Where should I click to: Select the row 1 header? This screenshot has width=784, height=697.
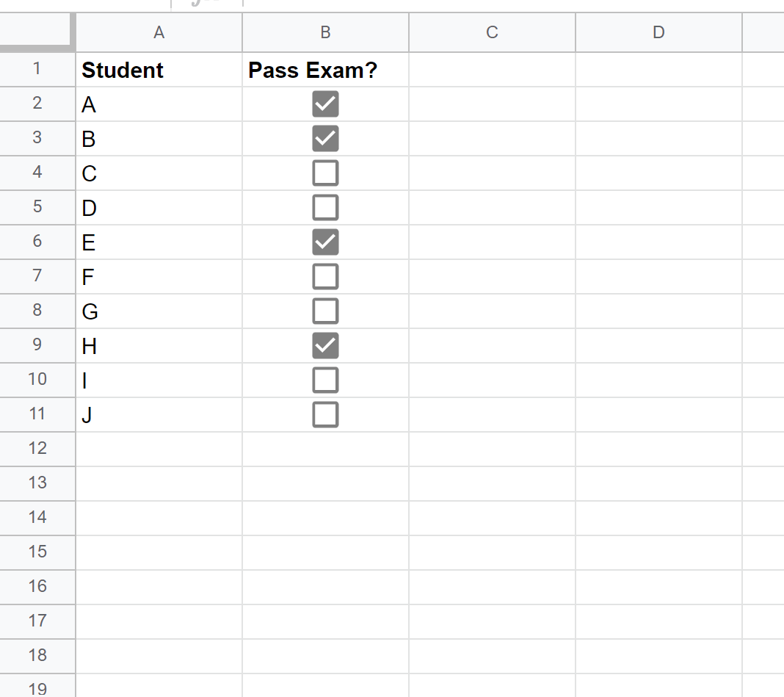click(x=37, y=69)
